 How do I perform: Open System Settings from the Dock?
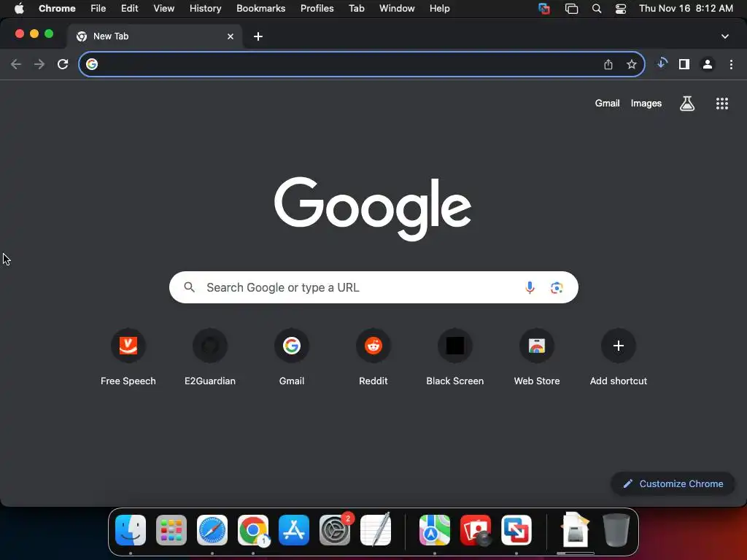click(334, 530)
